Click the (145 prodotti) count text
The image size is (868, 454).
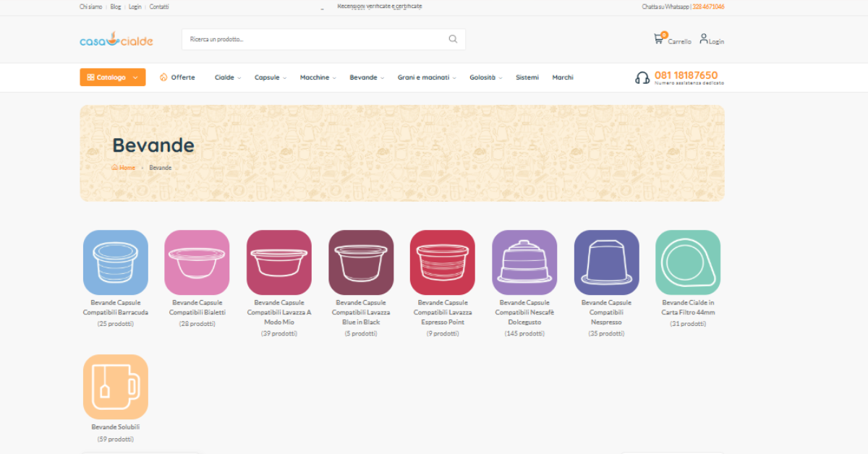(524, 334)
